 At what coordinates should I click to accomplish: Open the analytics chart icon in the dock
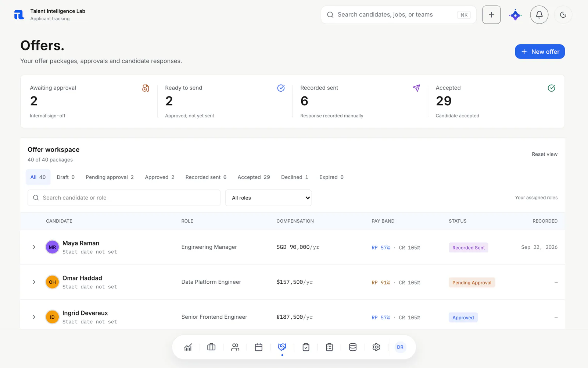click(188, 347)
